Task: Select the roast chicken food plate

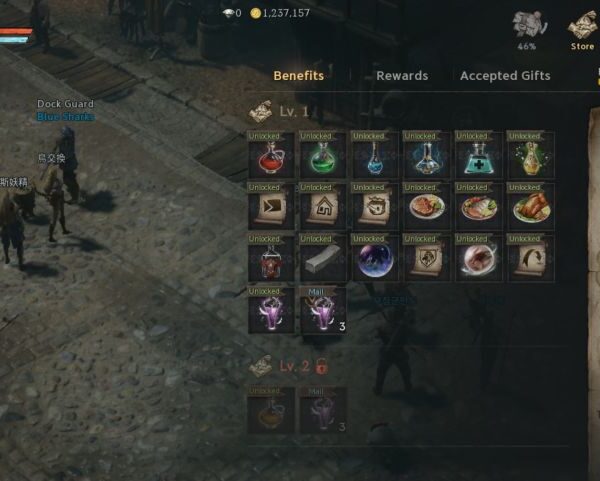Action: pyautogui.click(x=530, y=207)
